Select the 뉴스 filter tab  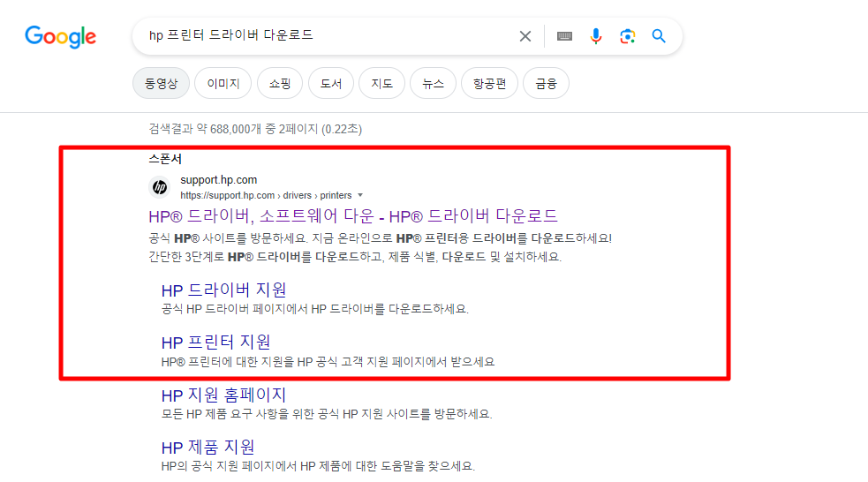click(433, 84)
